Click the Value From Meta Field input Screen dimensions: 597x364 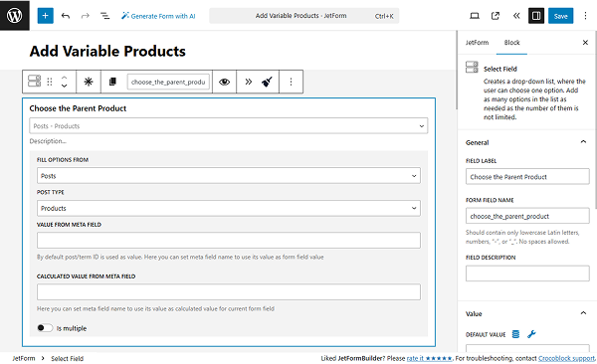click(229, 241)
